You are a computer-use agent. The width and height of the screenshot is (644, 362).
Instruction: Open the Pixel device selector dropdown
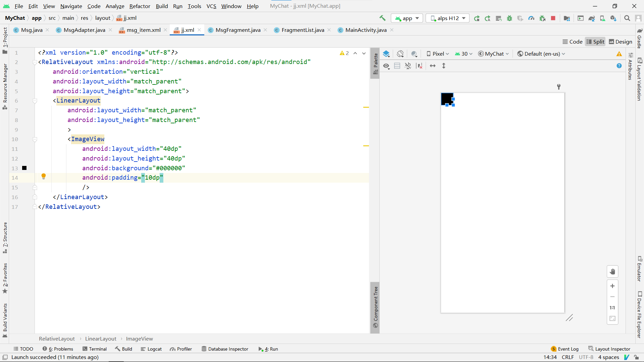(437, 54)
